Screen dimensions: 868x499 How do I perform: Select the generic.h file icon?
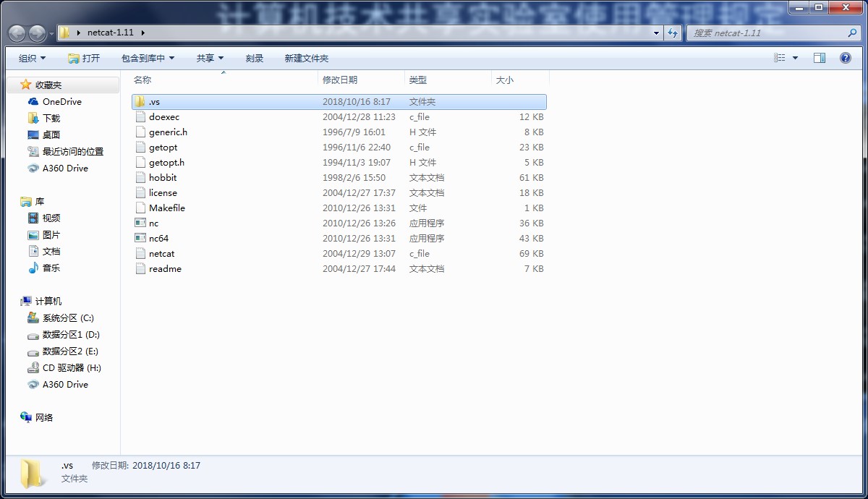coord(140,132)
